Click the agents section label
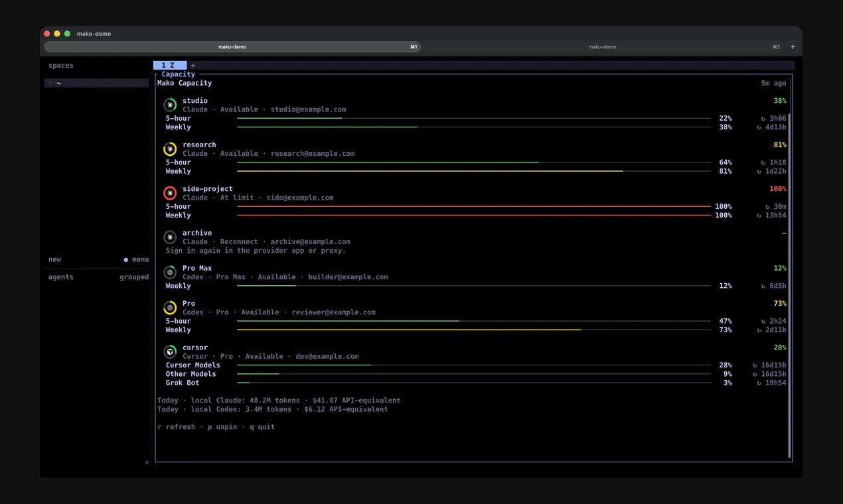 point(61,277)
